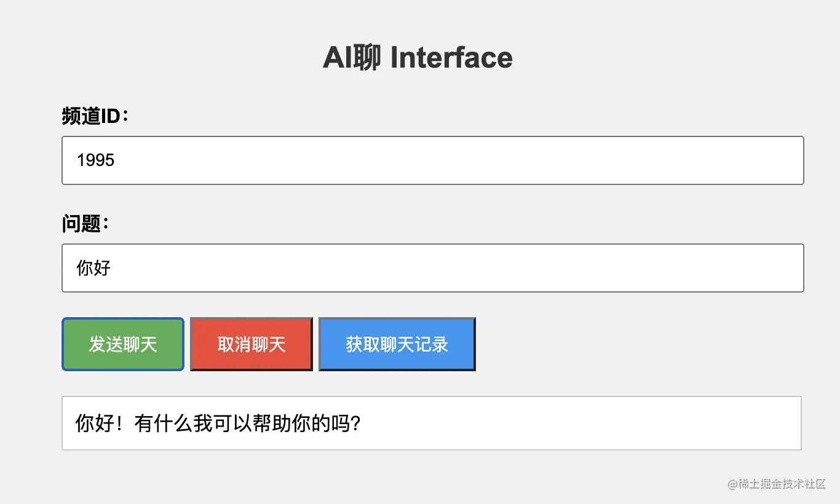Click the "@" symbol in the watermark
The width and height of the screenshot is (840, 504).
tap(732, 484)
